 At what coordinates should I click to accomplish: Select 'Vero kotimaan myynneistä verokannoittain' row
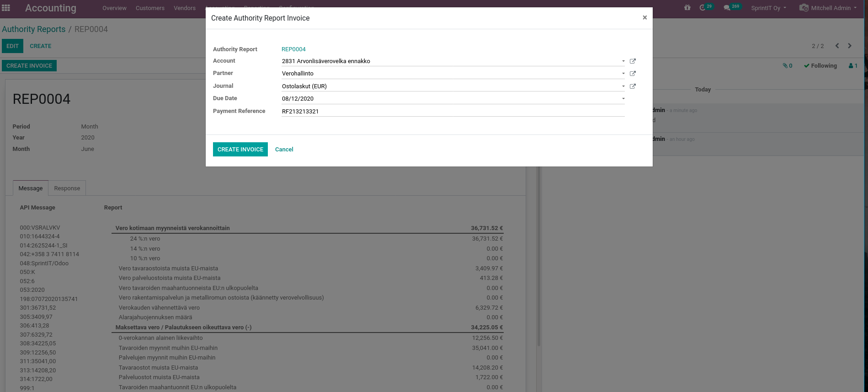(x=307, y=228)
